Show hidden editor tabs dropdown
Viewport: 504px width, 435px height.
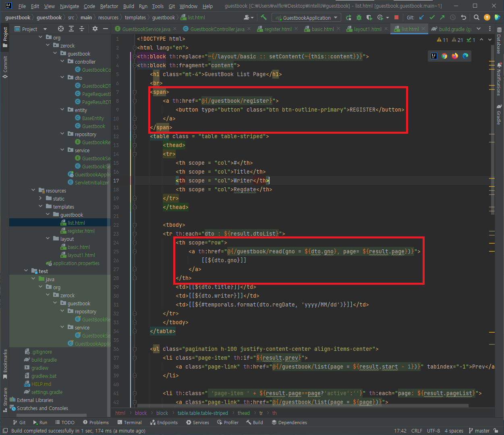(479, 29)
